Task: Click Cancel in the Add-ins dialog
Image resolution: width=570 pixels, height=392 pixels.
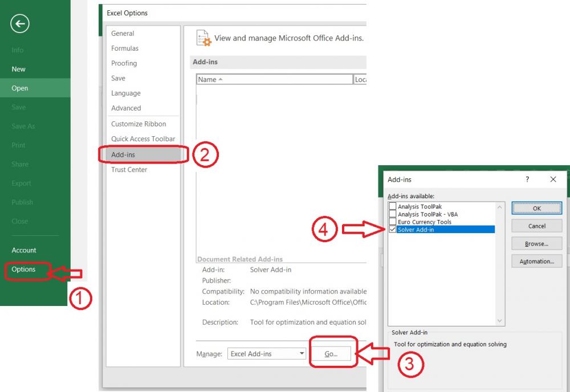Action: pos(536,226)
